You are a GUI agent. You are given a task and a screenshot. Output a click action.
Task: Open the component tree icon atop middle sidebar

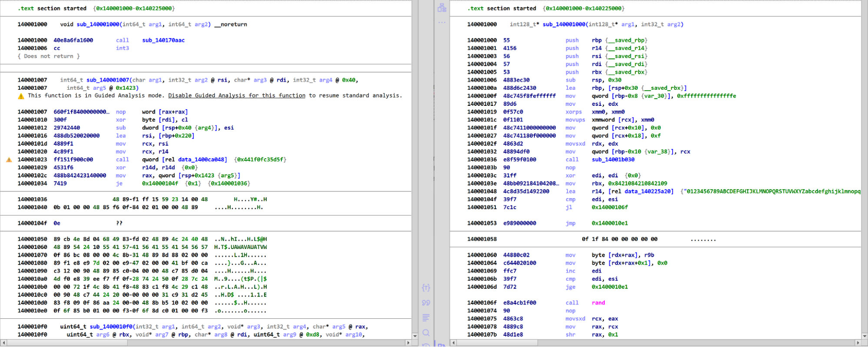click(442, 7)
